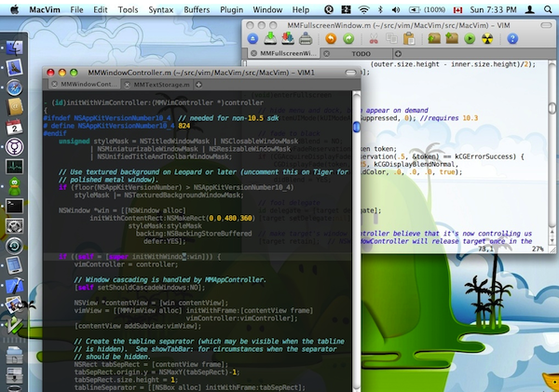Open the Syntax menu
This screenshot has width=559, height=392.
coord(161,9)
